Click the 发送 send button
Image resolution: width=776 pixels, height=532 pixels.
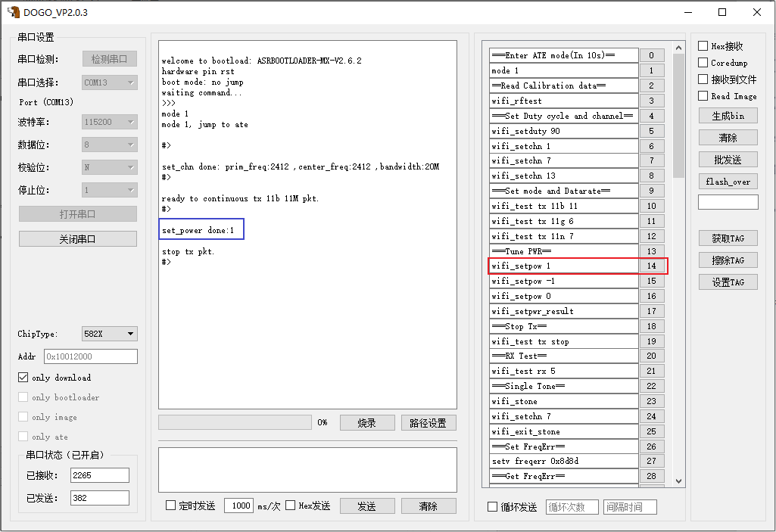pos(367,506)
